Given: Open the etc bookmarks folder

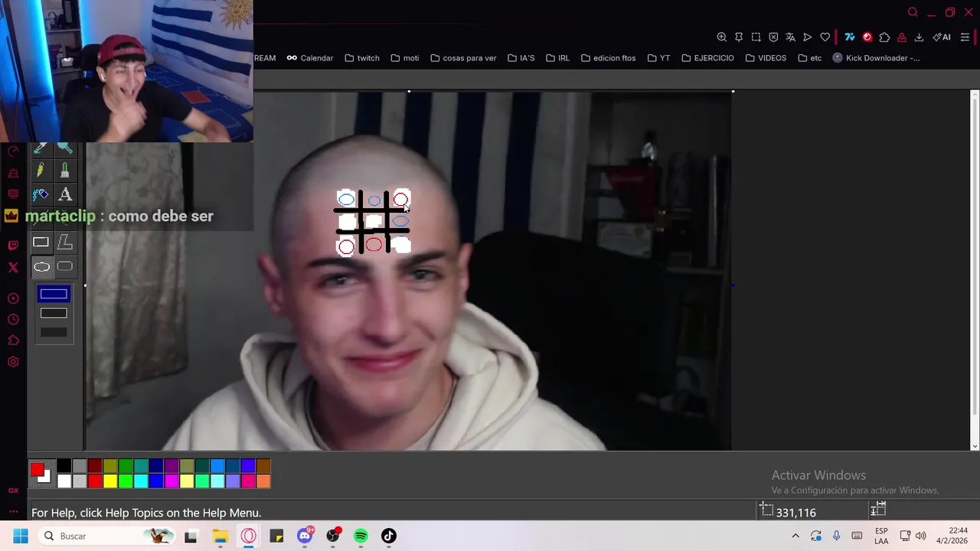Looking at the screenshot, I should tap(809, 58).
